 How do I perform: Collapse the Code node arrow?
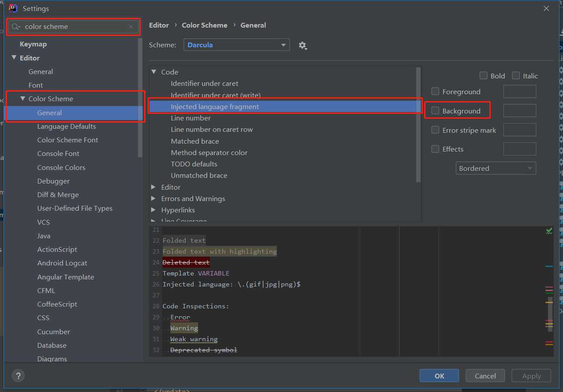[x=154, y=72]
